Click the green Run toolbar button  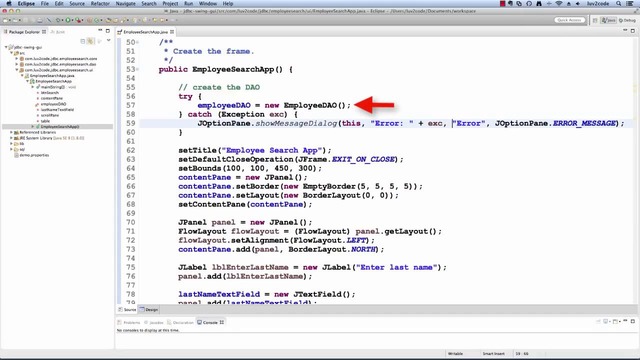click(68, 20)
